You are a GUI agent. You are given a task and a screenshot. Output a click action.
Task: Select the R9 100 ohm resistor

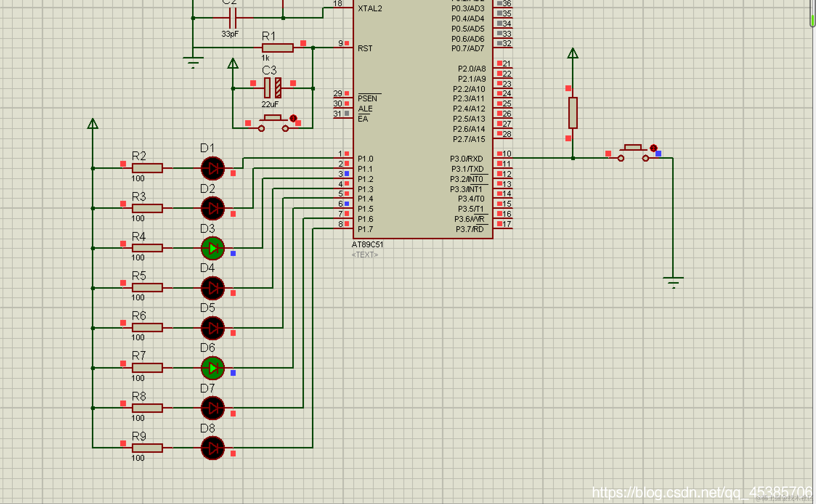[x=147, y=448]
